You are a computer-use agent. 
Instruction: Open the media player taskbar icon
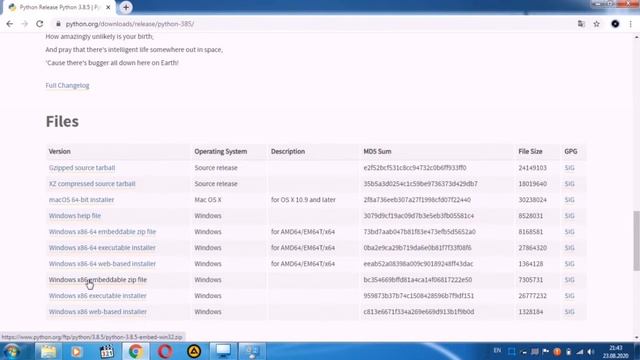tap(77, 351)
